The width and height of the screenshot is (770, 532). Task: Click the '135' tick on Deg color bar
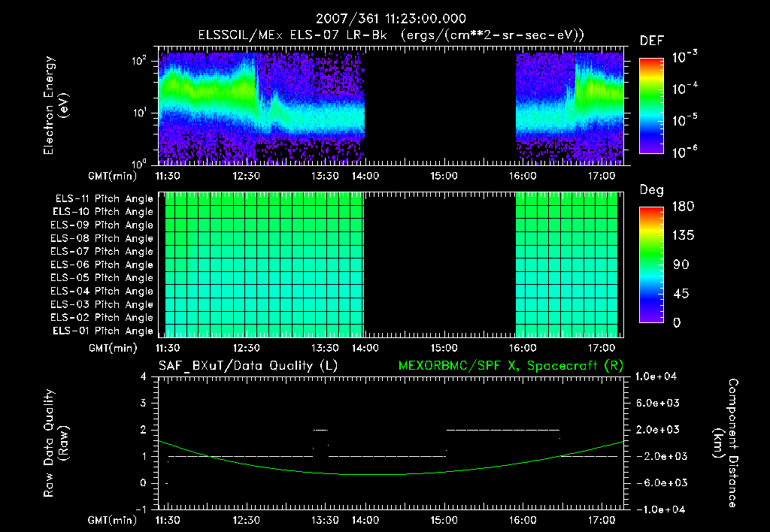click(x=683, y=236)
